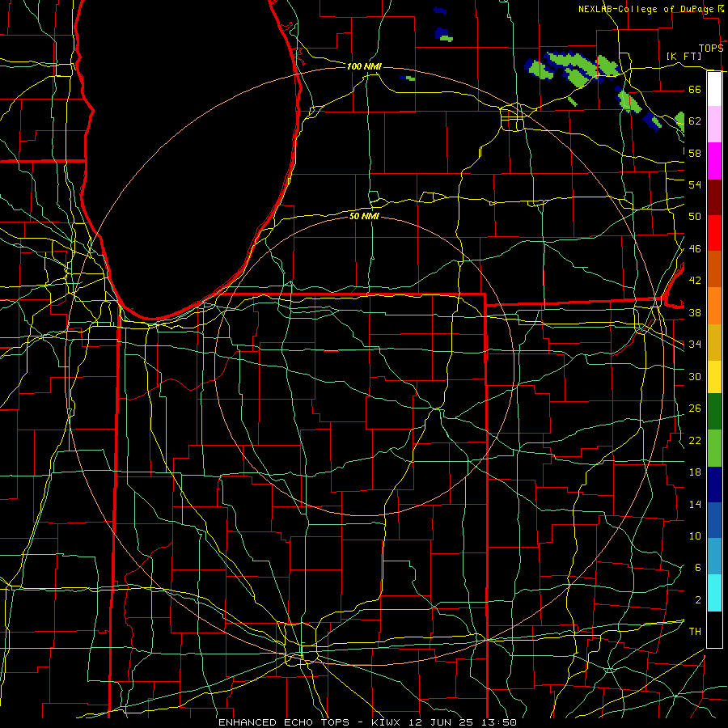
Task: Click the "42" scale label
Action: [695, 281]
